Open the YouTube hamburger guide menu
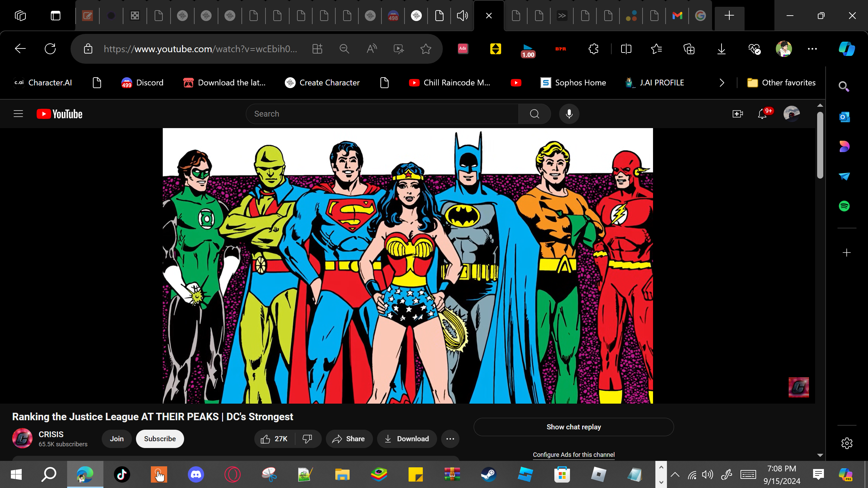The width and height of the screenshot is (868, 488). (x=18, y=114)
